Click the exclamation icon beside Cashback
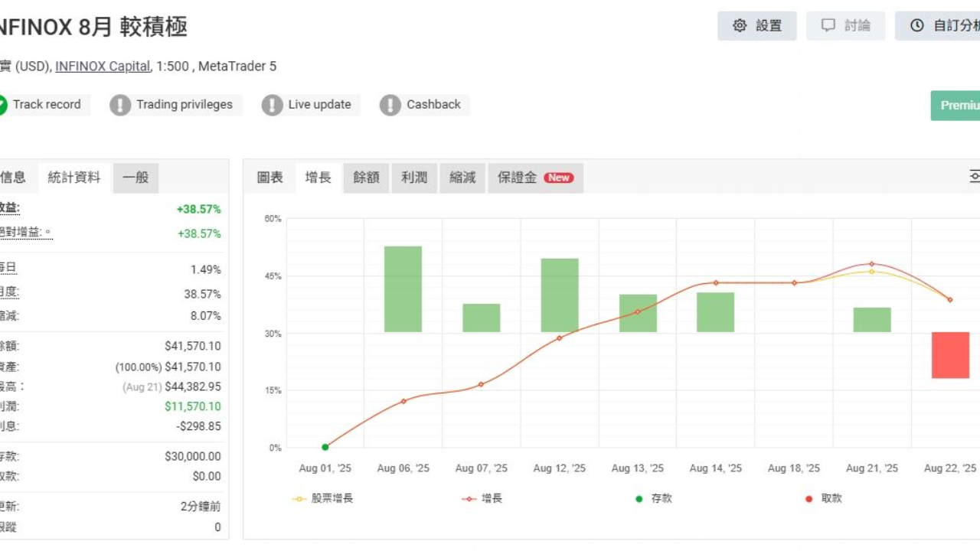The image size is (980, 551). (390, 105)
